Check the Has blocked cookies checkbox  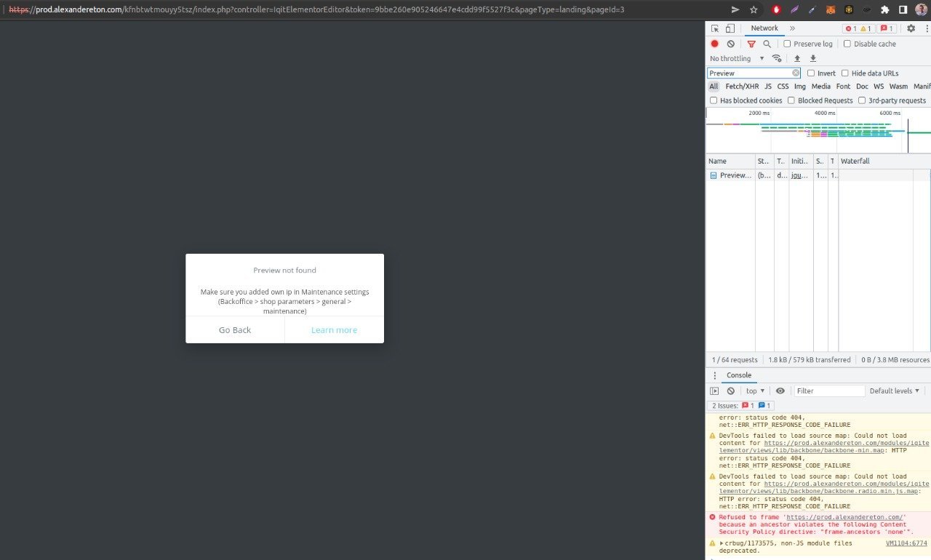[x=714, y=100]
